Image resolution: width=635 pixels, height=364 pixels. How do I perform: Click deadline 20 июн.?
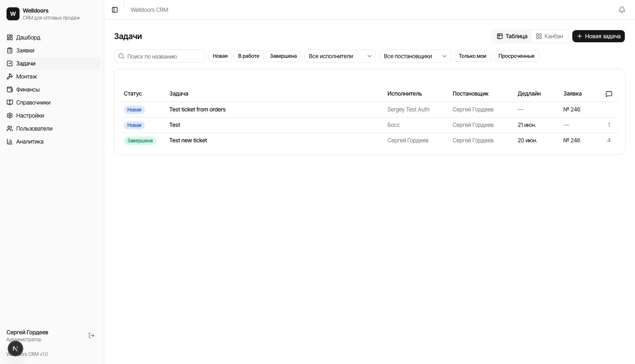[528, 140]
